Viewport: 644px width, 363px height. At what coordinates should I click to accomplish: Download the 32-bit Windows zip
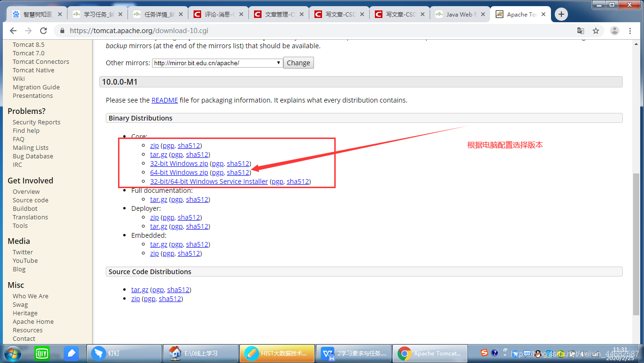[179, 164]
